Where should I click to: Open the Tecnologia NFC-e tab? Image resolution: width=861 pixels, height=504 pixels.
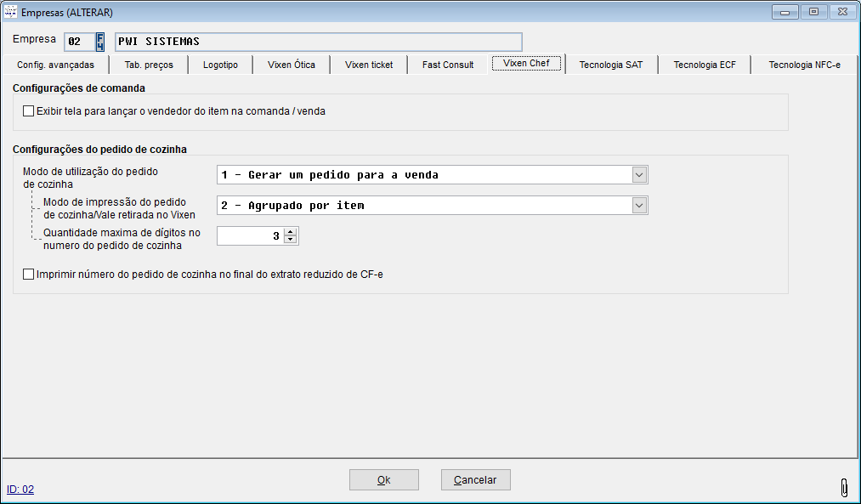(804, 65)
